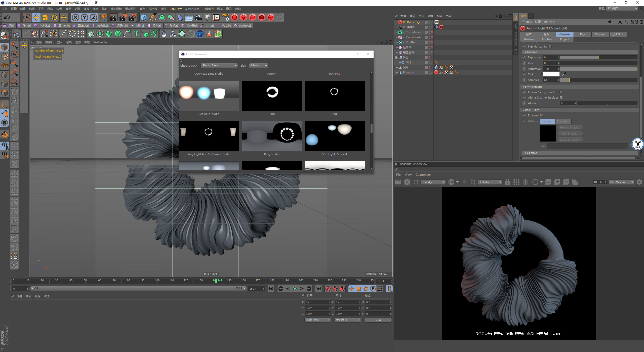
Task: Select the Ring Studio HDRI thumbnail
Action: tap(272, 136)
